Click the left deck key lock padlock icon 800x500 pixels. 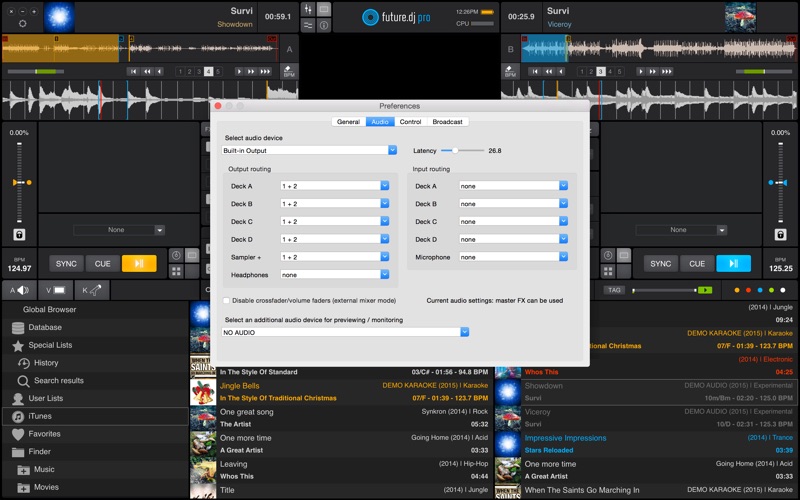point(19,234)
